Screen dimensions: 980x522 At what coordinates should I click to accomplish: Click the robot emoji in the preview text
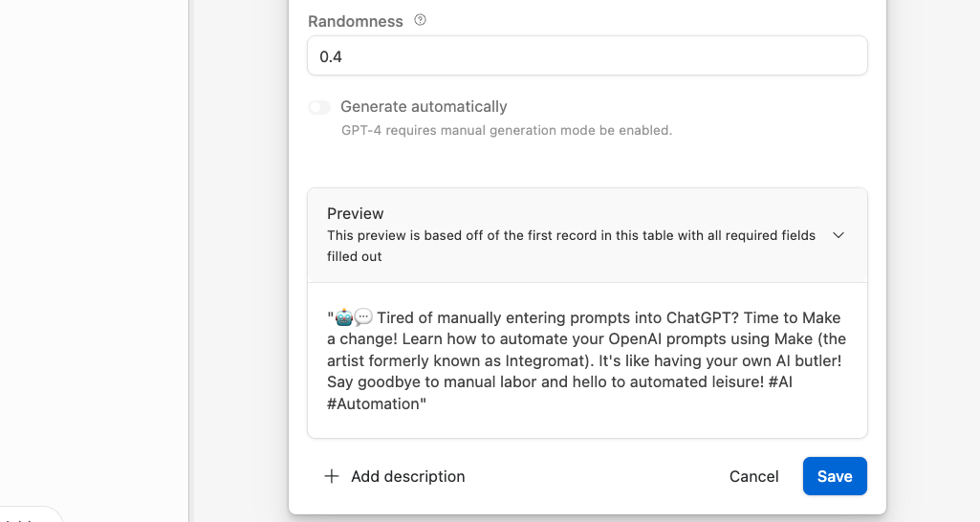(342, 317)
